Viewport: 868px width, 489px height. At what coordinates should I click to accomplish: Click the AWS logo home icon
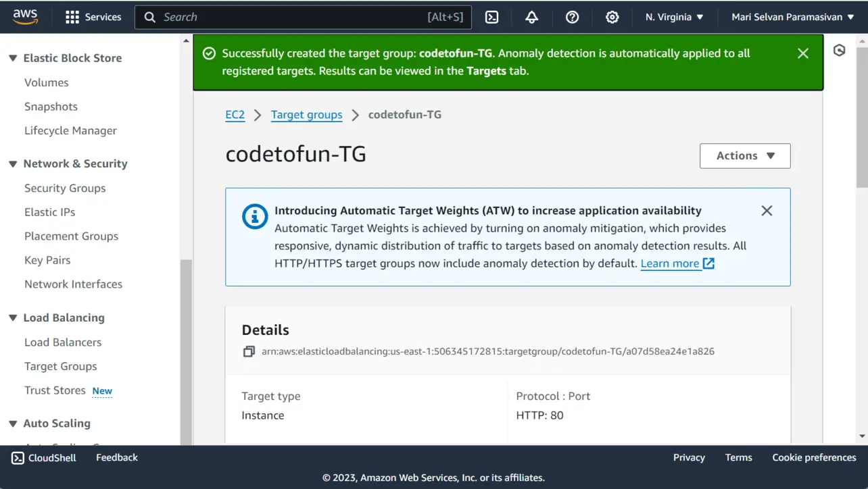click(x=25, y=17)
